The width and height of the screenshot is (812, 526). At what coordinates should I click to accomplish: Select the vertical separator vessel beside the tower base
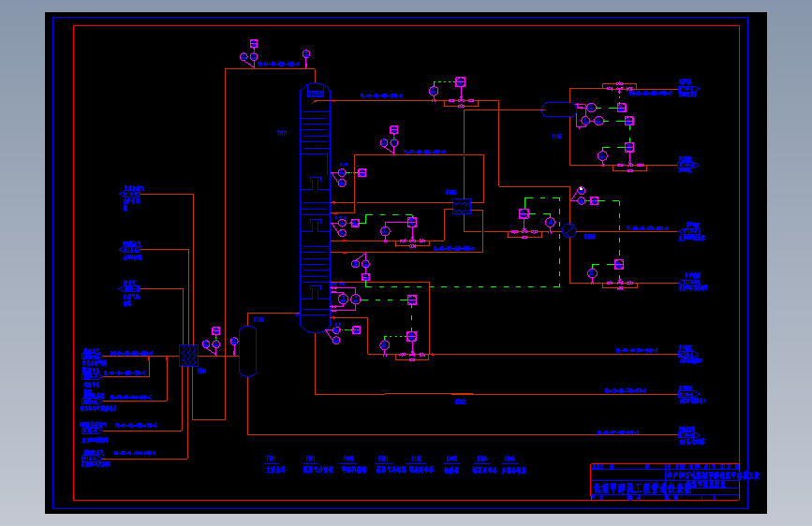pyautogui.click(x=247, y=352)
